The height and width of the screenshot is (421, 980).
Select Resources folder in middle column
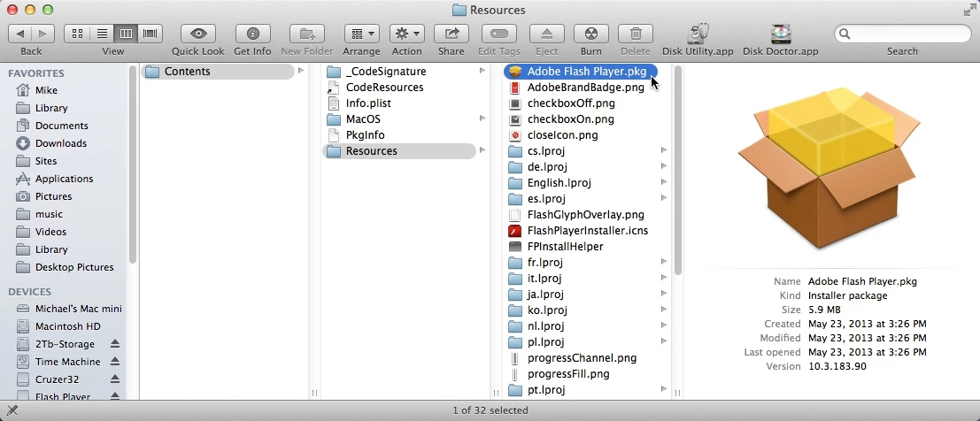pyautogui.click(x=400, y=151)
